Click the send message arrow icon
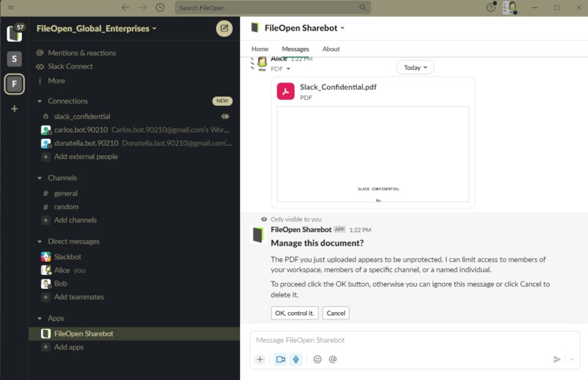 click(557, 360)
